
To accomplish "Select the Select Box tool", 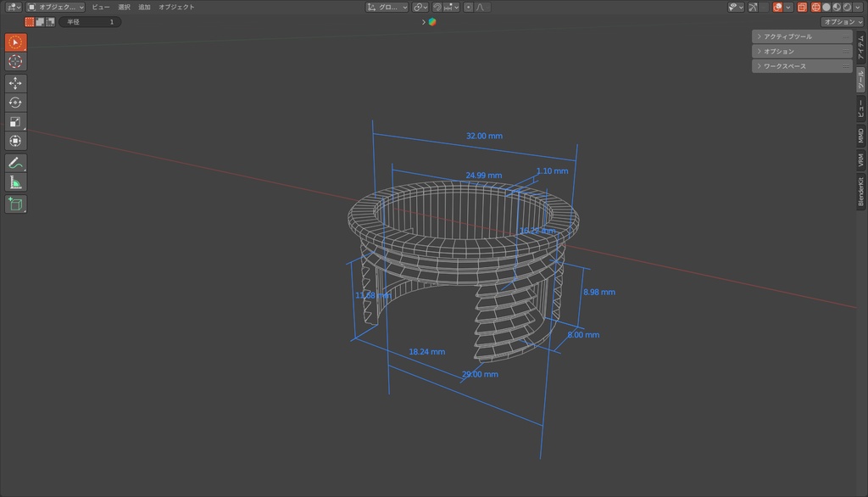I will (15, 42).
